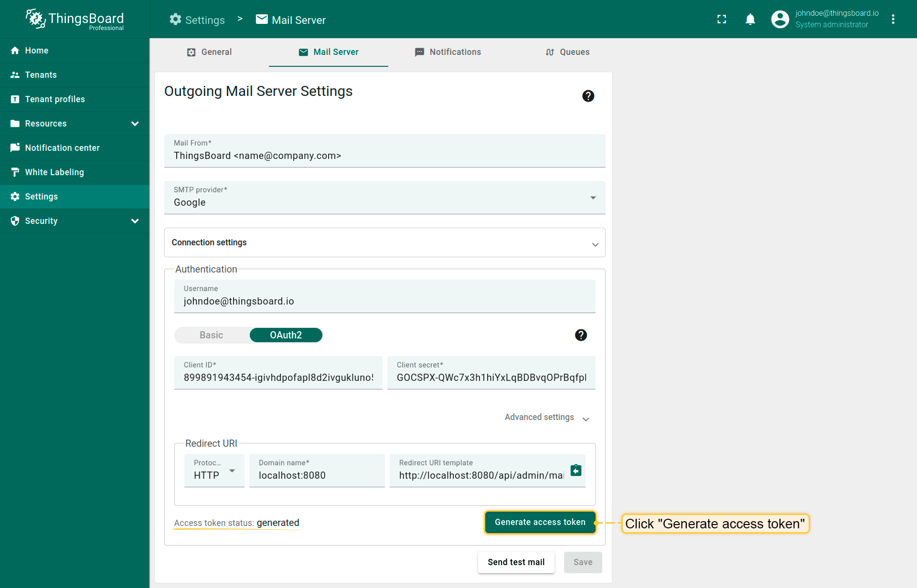The height and width of the screenshot is (588, 917).
Task: Click the Mail From input field
Action: point(384,156)
